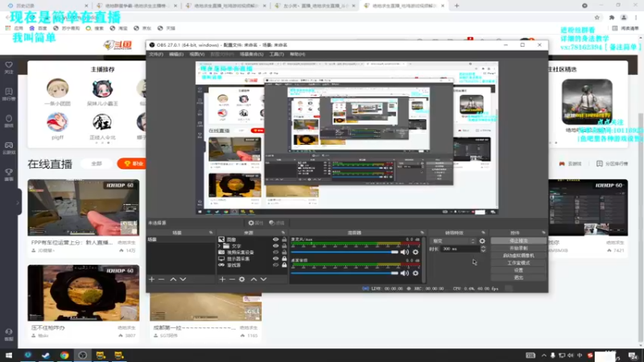
Task: Open 云游戏 gamepad icon in Douyu left sidebar
Action: 9,148
